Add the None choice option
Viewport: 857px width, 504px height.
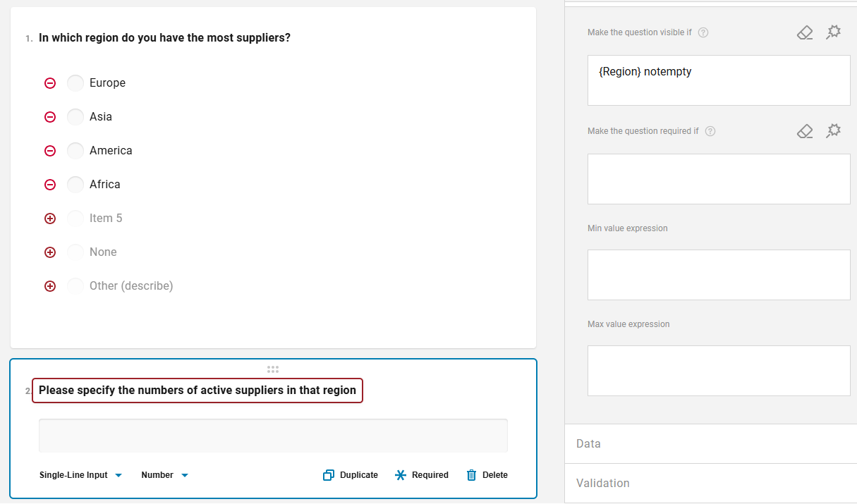click(50, 252)
